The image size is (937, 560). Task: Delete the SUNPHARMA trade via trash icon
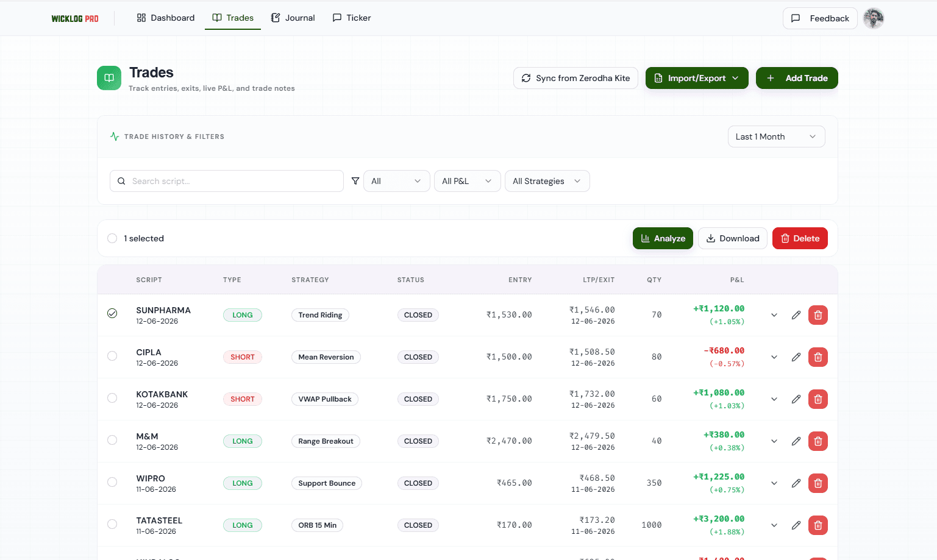coord(818,315)
